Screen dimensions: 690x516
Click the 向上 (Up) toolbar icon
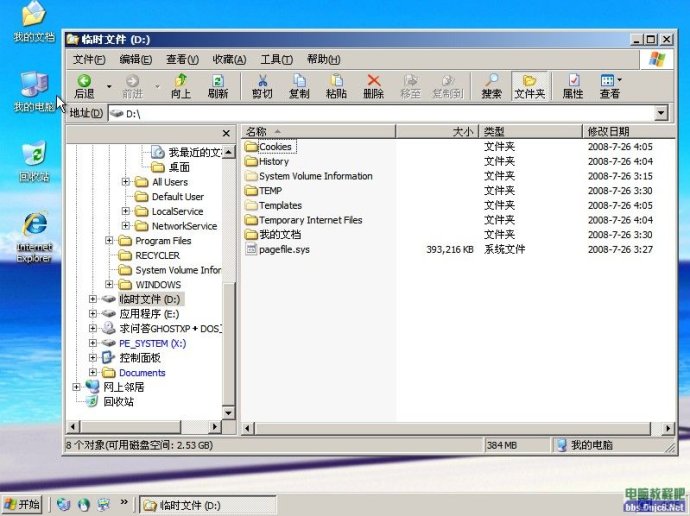181,86
